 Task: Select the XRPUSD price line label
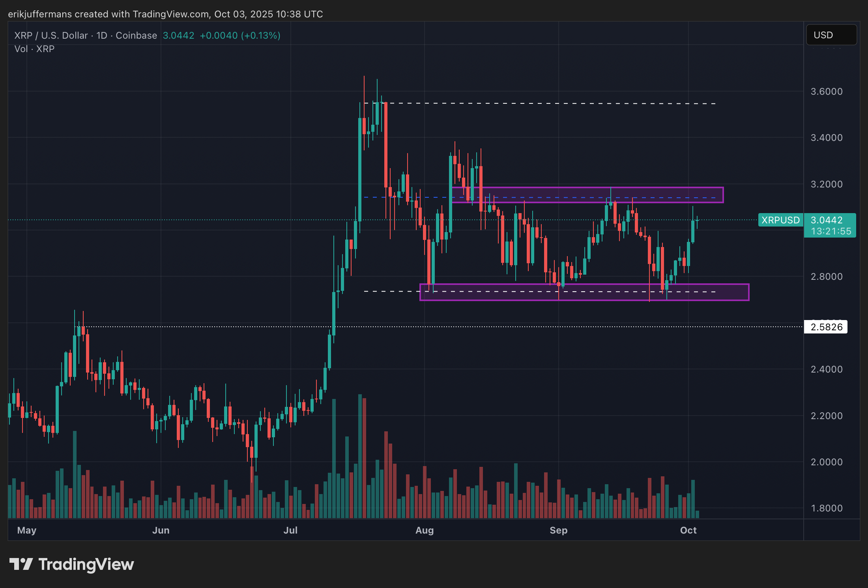tap(780, 220)
